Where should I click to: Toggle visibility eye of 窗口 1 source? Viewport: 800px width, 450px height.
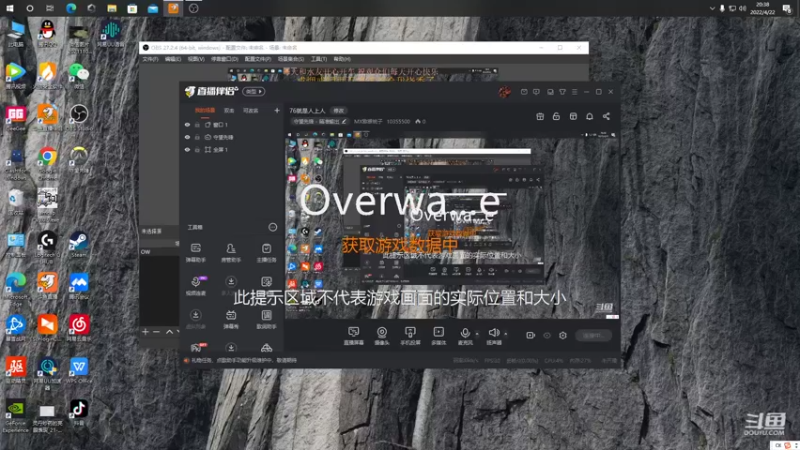(187, 125)
